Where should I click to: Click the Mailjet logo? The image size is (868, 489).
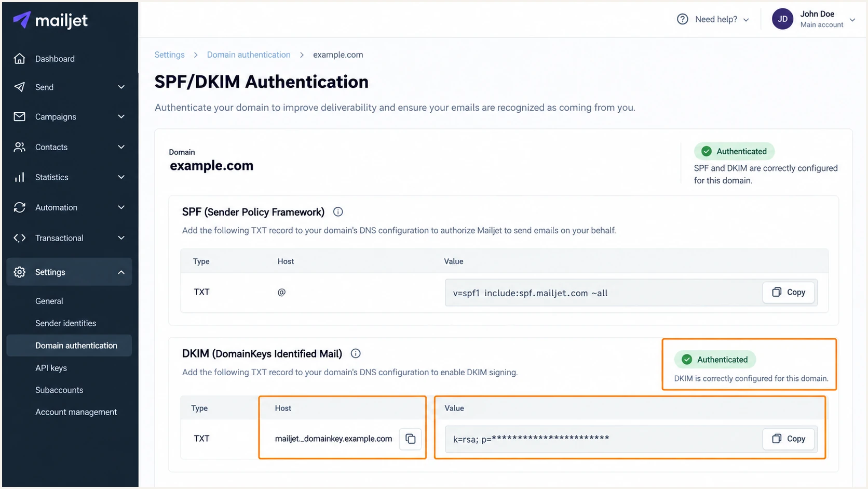pos(50,20)
